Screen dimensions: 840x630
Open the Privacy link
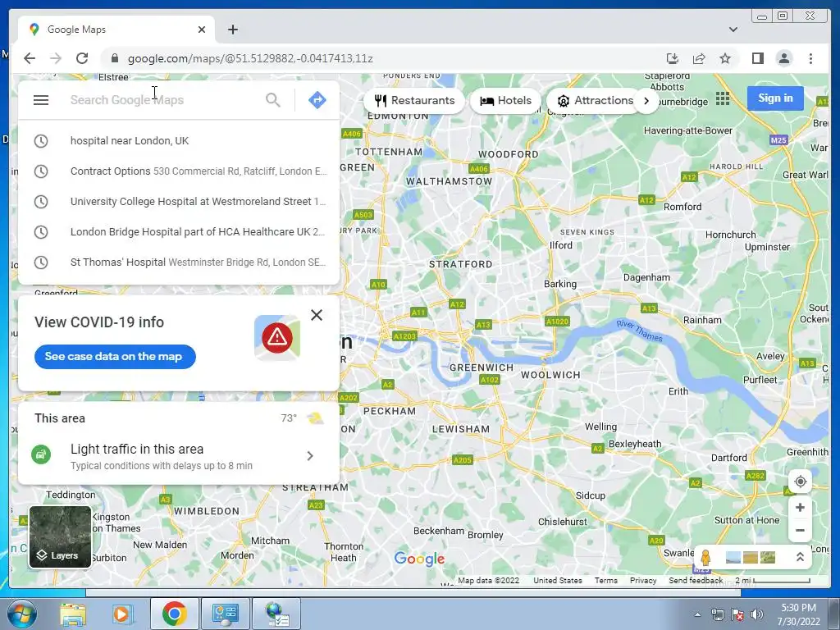pos(643,581)
